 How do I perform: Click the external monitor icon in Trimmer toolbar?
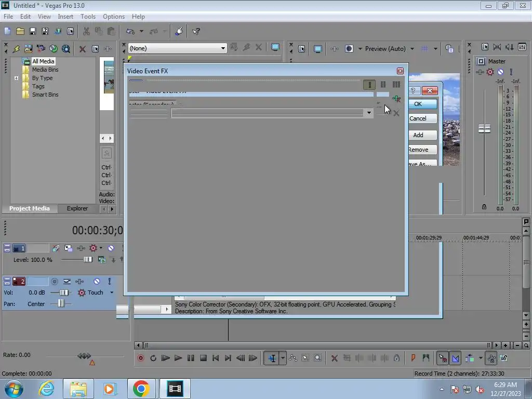pos(275,47)
